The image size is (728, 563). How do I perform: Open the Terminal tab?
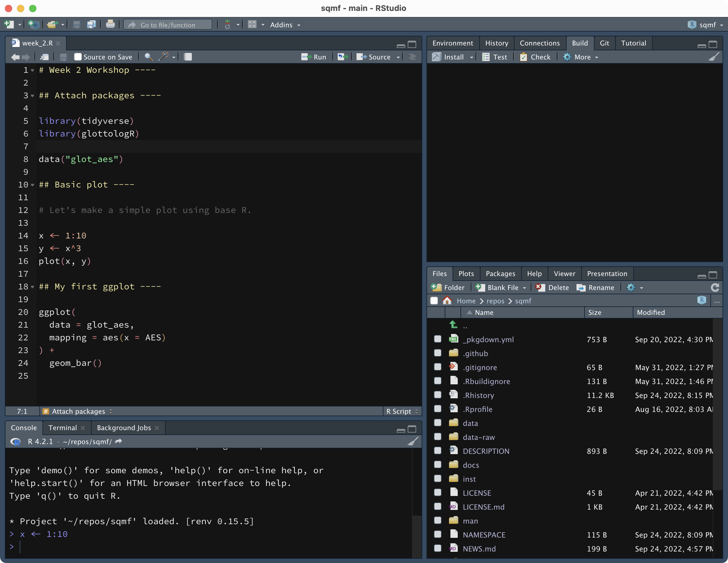[x=62, y=428]
